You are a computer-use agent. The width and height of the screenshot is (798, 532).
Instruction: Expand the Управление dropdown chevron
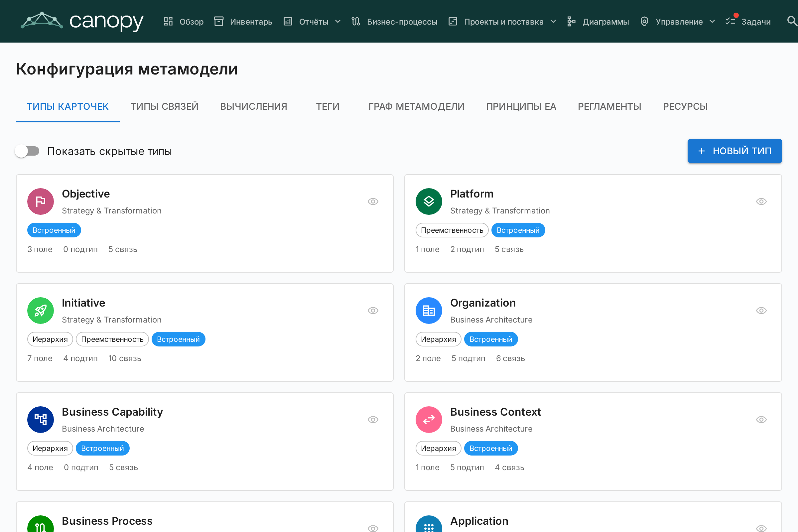point(712,22)
